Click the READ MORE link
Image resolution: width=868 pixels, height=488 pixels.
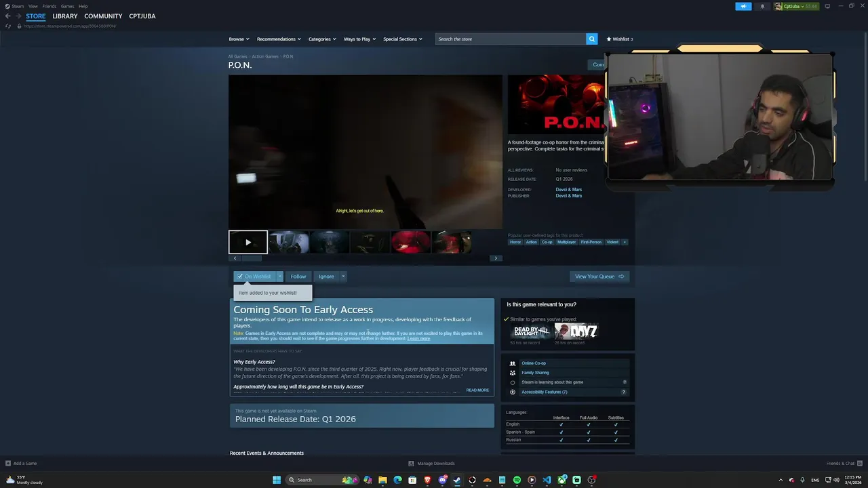[x=477, y=390]
